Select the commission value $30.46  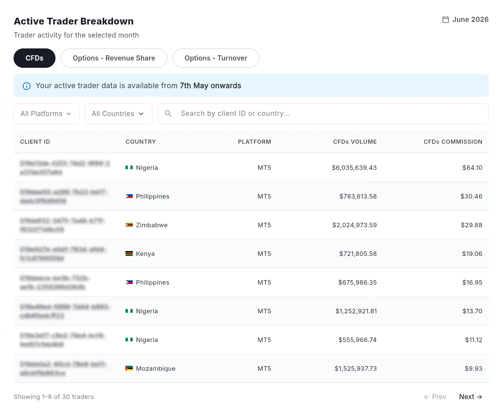coord(471,196)
